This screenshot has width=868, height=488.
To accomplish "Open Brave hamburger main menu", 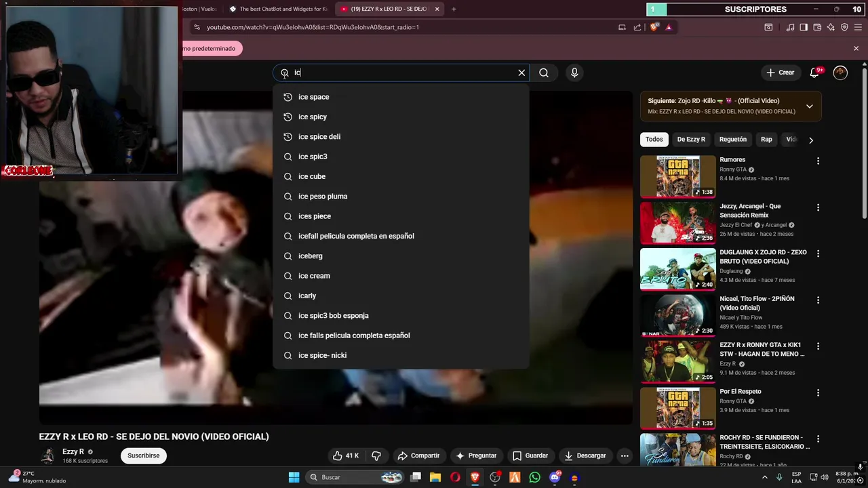I will tap(858, 27).
